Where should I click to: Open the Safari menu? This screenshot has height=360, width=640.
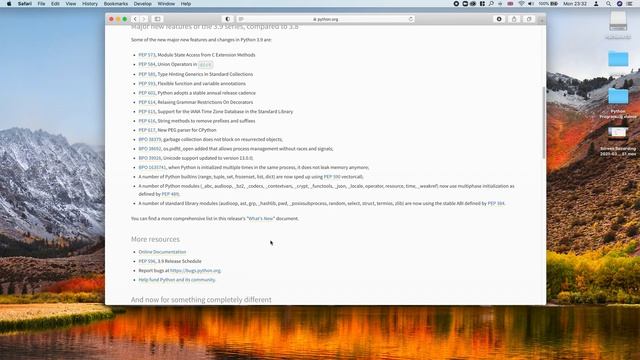click(x=25, y=4)
